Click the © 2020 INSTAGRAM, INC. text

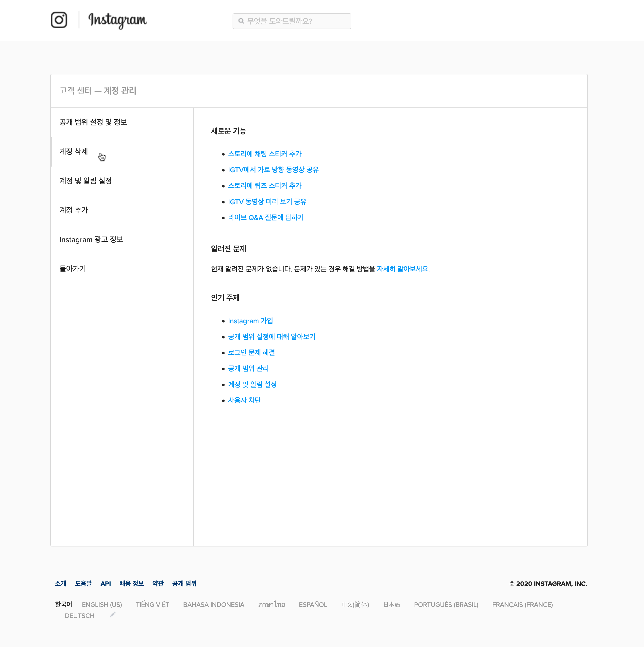[548, 584]
